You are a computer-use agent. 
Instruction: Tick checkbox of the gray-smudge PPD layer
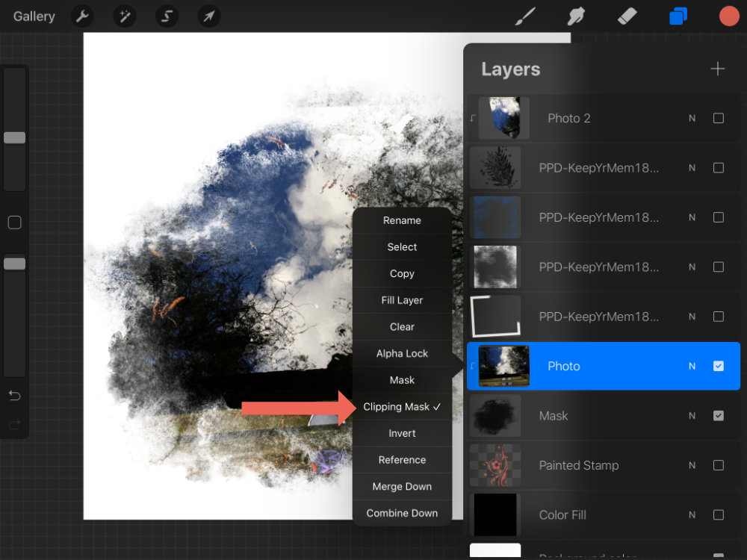tap(719, 267)
